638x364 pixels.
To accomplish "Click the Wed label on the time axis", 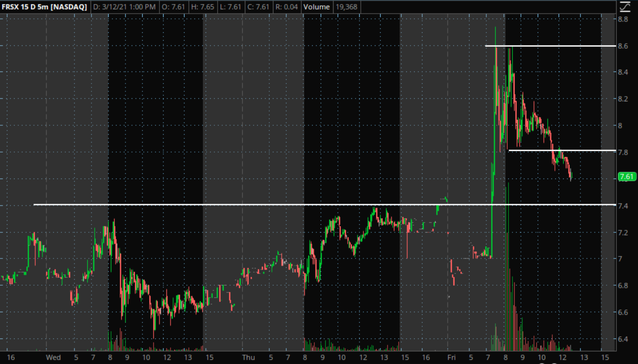I will click(53, 358).
